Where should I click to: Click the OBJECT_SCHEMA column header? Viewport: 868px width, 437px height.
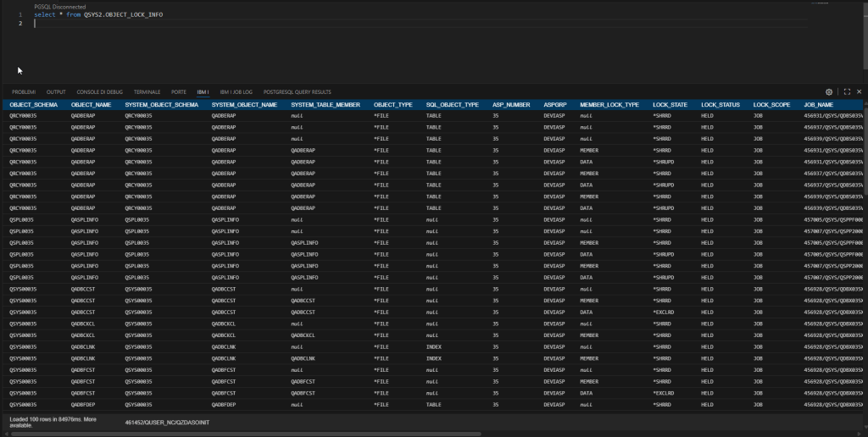click(34, 105)
